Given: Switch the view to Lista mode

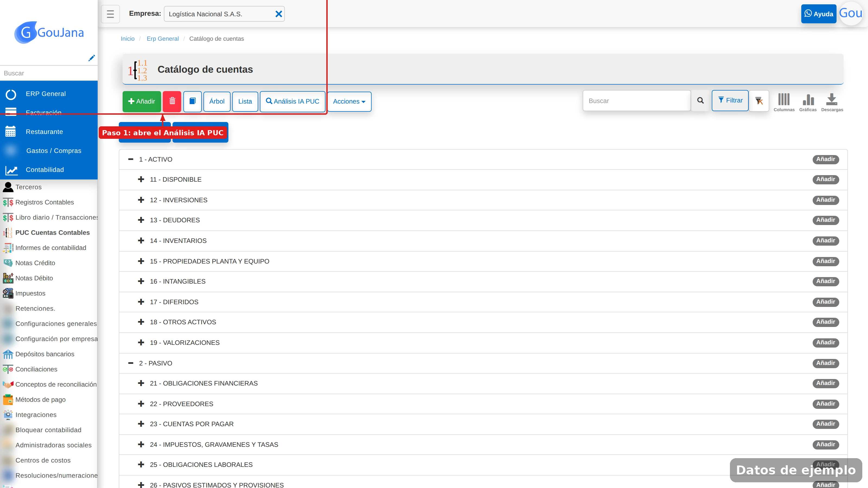Looking at the screenshot, I should (245, 101).
